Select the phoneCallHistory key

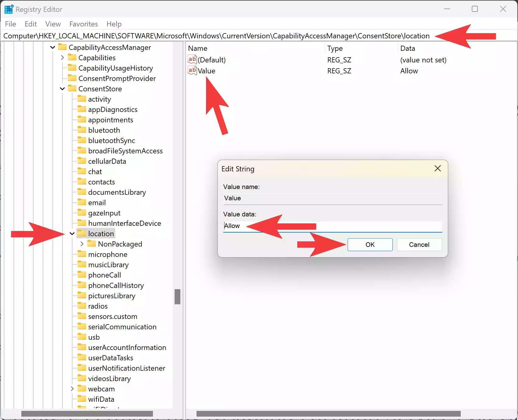pyautogui.click(x=116, y=285)
